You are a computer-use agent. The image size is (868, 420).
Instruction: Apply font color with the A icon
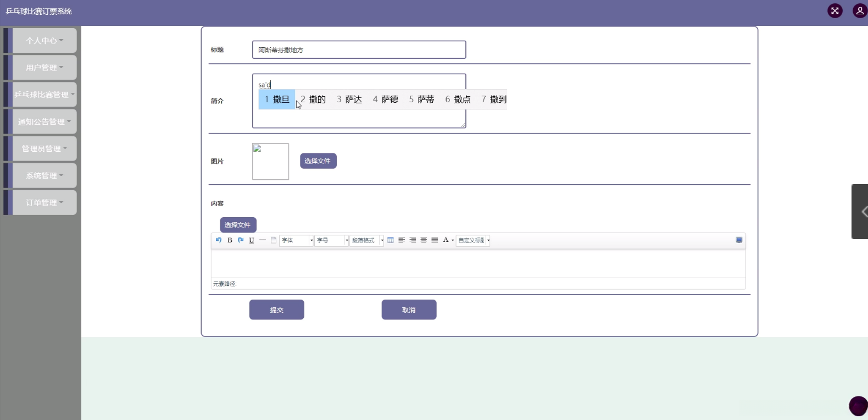pos(446,240)
